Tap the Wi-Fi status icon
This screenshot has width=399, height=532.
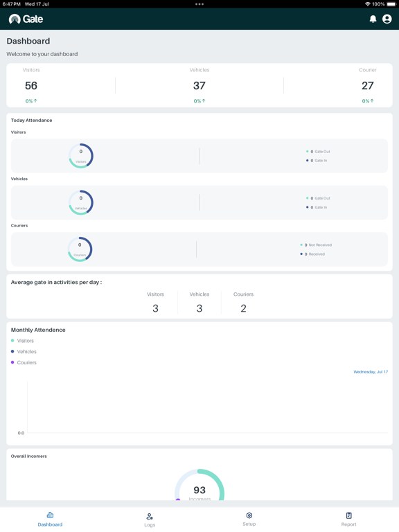(367, 4)
